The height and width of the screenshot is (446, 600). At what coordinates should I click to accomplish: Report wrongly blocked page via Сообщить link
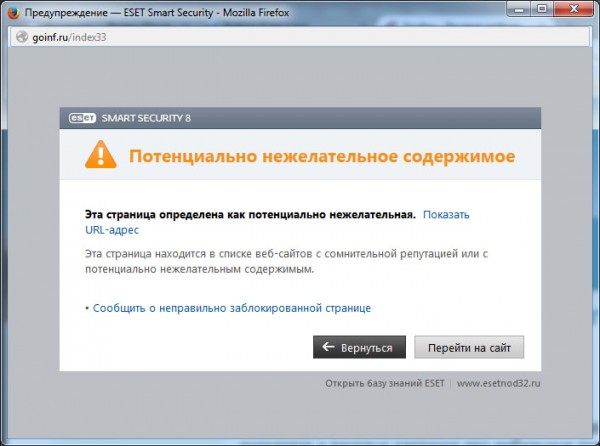[232, 308]
